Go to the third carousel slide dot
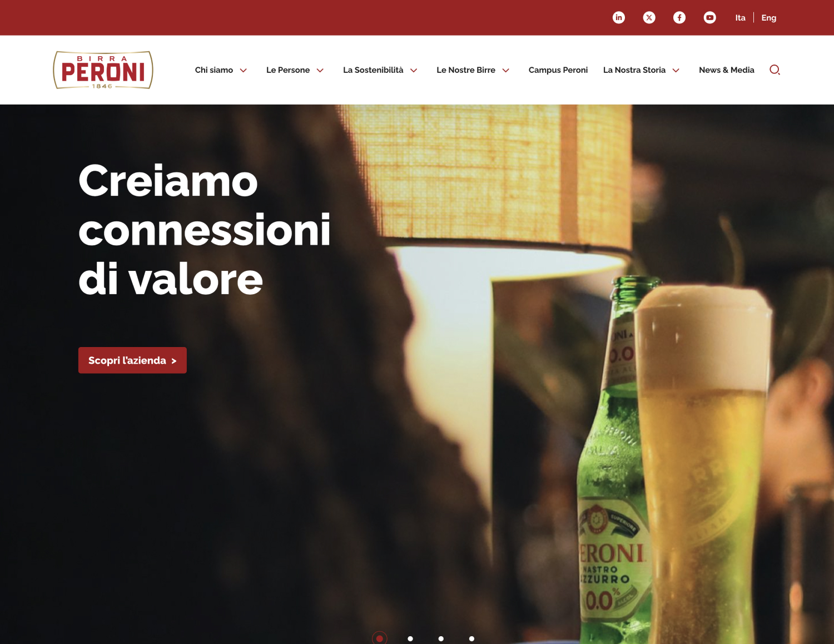 [x=441, y=638]
